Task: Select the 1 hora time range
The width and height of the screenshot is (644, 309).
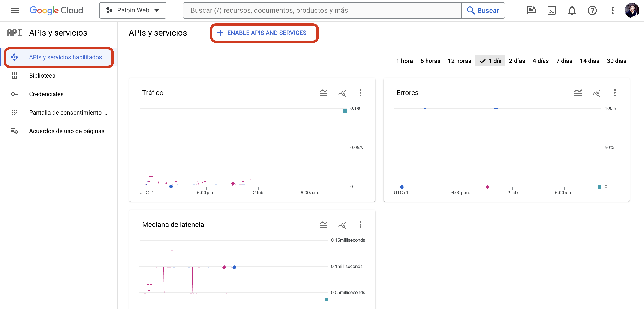Action: point(404,61)
